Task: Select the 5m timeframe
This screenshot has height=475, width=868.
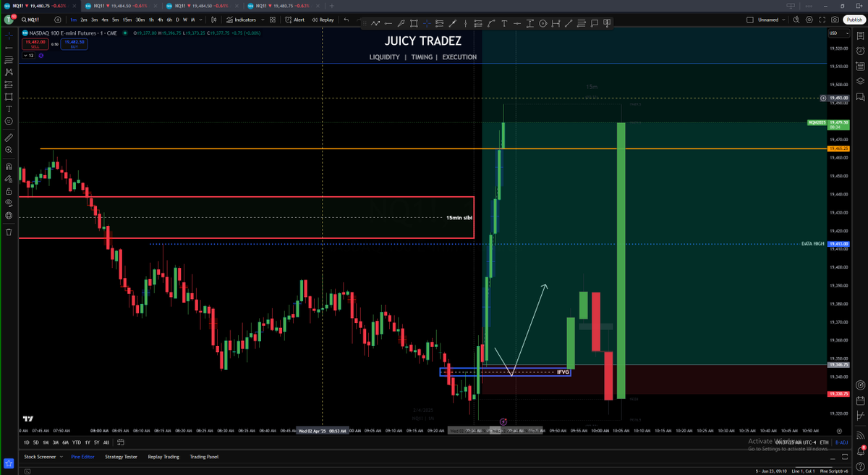Action: [115, 20]
